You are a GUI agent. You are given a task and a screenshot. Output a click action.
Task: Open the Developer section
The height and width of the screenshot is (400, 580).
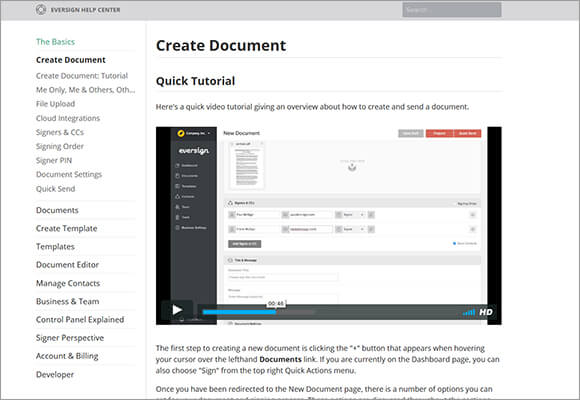[x=55, y=374]
